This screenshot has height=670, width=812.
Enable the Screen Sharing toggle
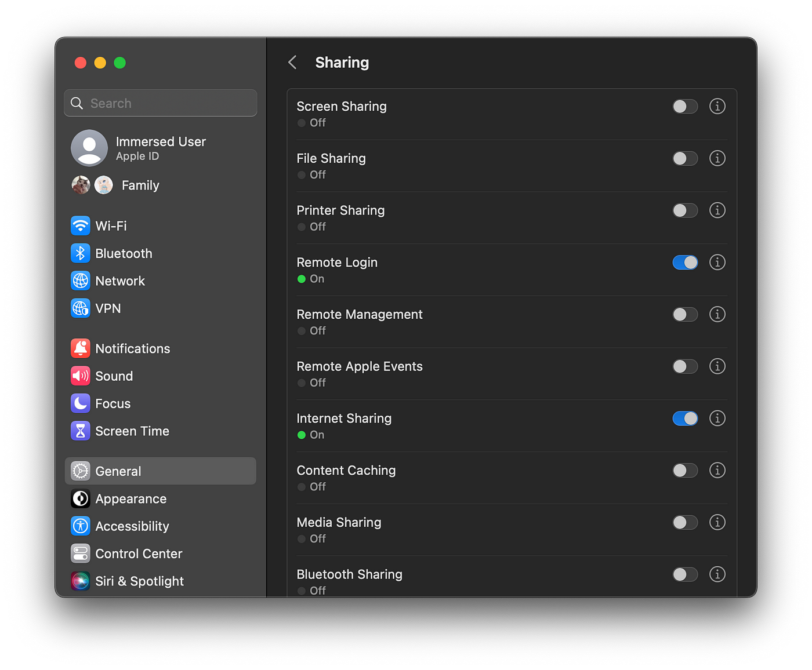[685, 107]
